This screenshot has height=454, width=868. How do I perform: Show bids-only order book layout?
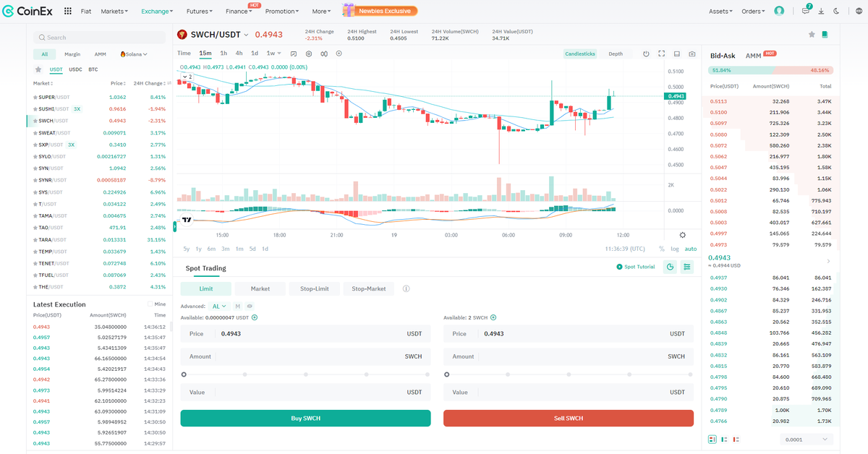pyautogui.click(x=725, y=439)
